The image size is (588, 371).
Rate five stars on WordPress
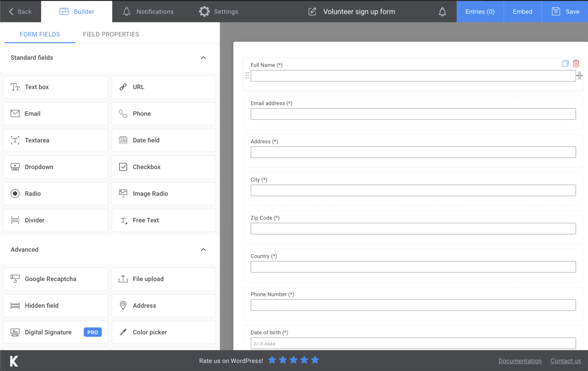tap(315, 360)
